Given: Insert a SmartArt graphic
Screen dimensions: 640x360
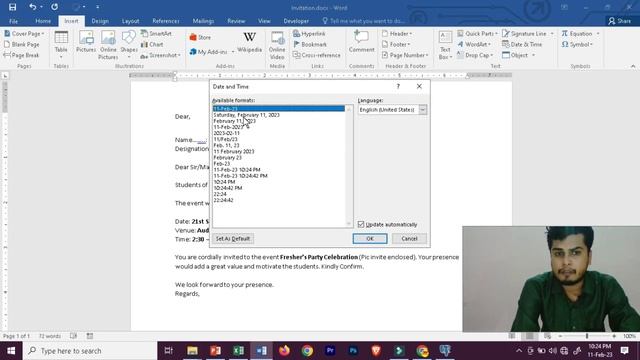Looking at the screenshot, I should (x=156, y=33).
